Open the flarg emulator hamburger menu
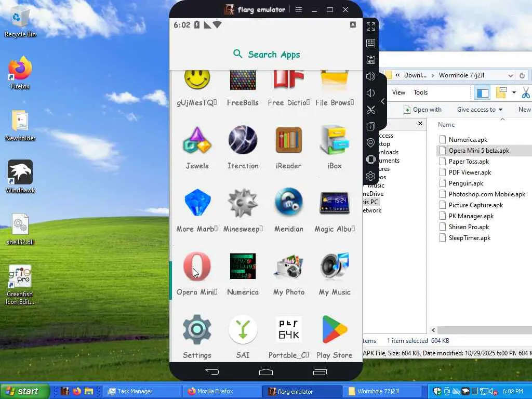The width and height of the screenshot is (532, 399). pyautogui.click(x=299, y=9)
